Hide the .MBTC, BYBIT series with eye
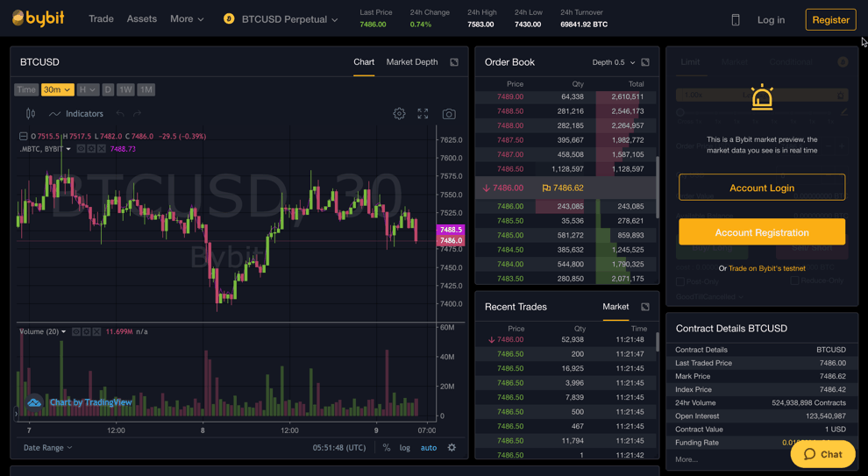 coord(82,149)
